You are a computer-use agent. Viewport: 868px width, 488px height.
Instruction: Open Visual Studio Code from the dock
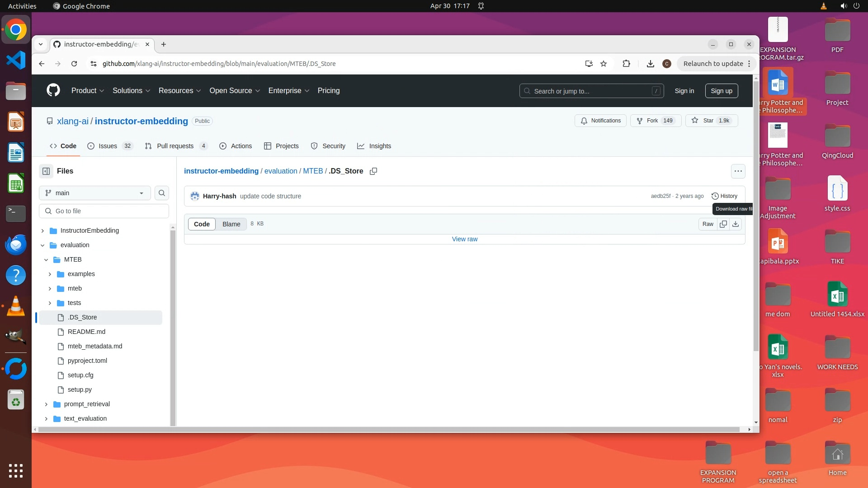tap(16, 61)
